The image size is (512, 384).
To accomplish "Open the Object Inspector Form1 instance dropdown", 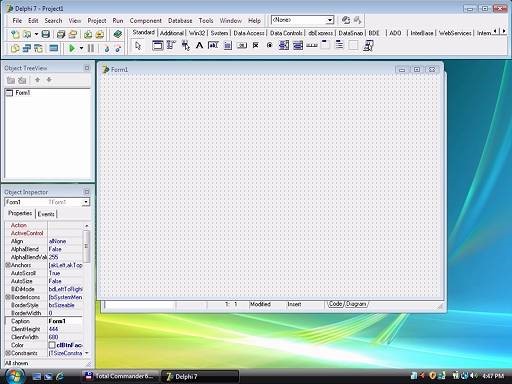I will [86, 202].
